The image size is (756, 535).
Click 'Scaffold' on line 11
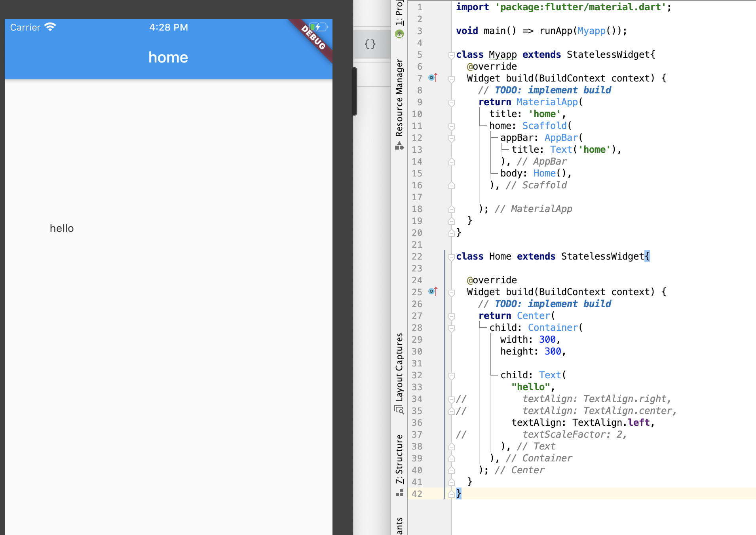point(545,126)
